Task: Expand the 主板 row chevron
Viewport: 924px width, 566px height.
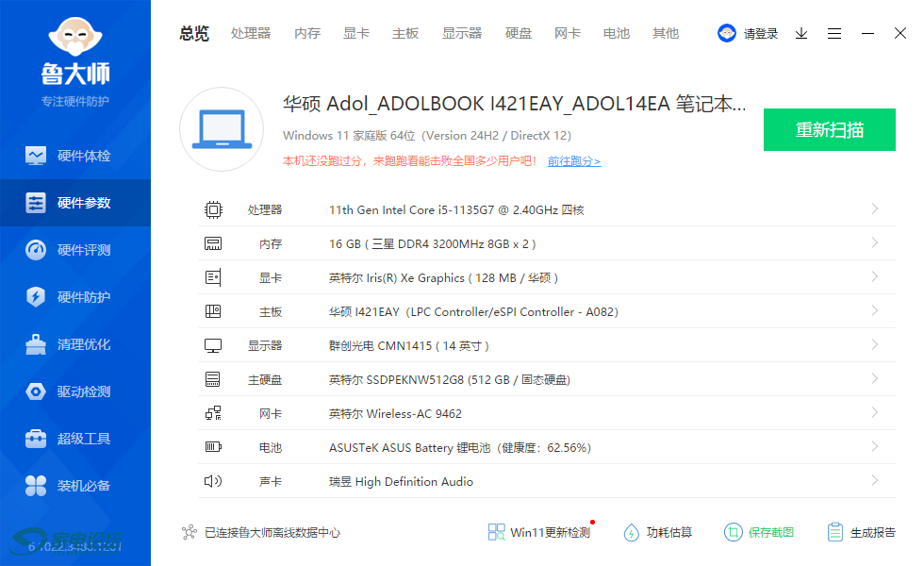Action: [875, 310]
